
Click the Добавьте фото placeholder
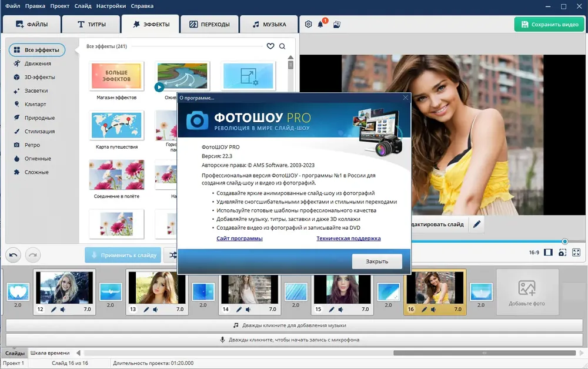[x=527, y=292]
